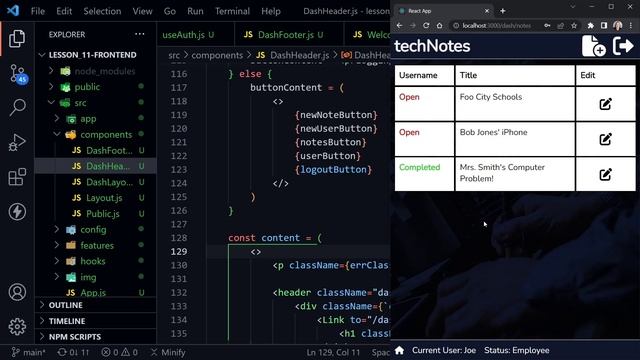Expand the OUTLINE section
This screenshot has height=360, width=640.
[x=95, y=305]
